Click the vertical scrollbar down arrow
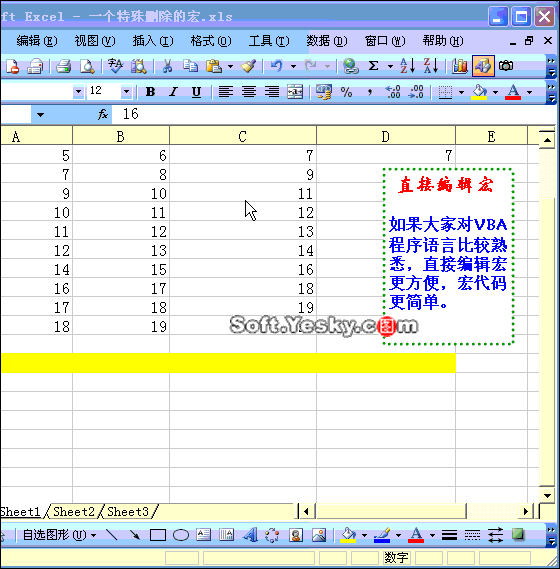 (547, 496)
